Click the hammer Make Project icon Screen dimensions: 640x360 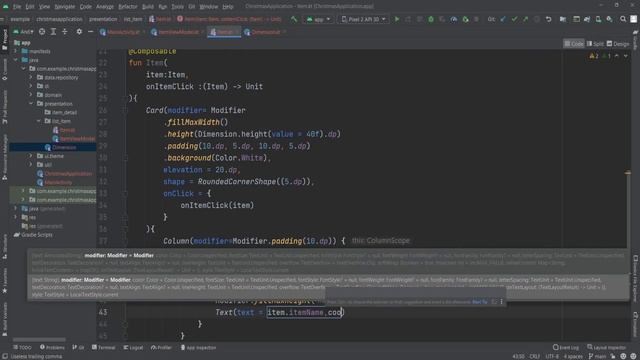coord(294,19)
